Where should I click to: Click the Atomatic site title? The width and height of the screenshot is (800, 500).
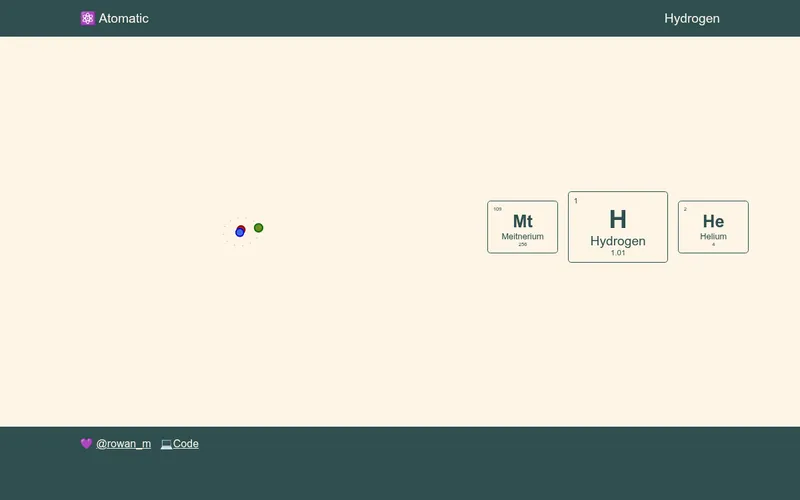click(x=123, y=18)
